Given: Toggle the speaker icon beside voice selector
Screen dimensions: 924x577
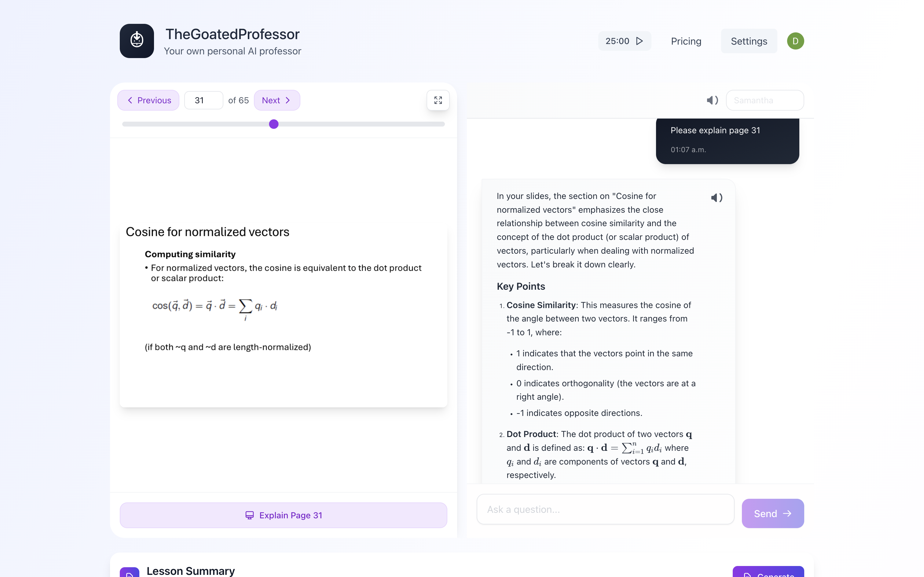Looking at the screenshot, I should click(712, 100).
